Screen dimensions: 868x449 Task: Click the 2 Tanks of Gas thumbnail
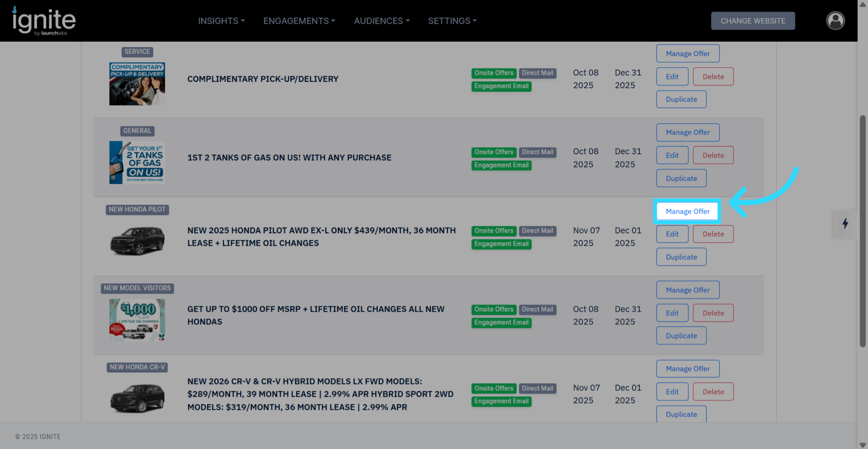tap(137, 162)
